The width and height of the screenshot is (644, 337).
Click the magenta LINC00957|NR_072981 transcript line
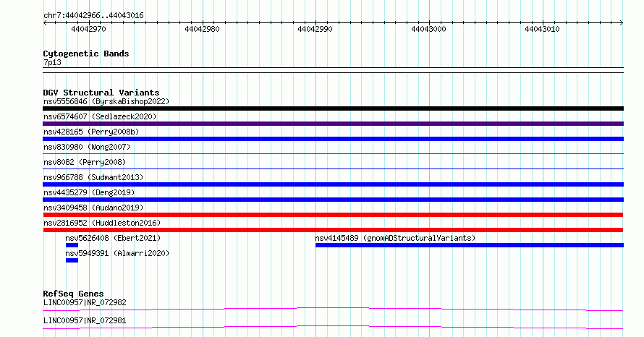click(333, 327)
